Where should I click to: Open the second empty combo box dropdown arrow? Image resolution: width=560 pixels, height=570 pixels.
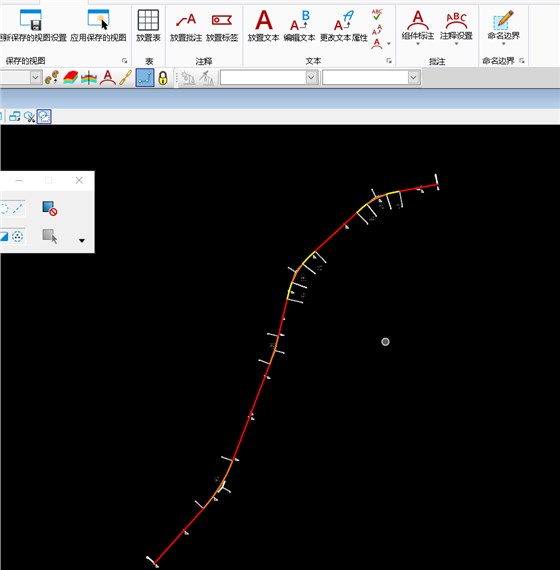(413, 77)
